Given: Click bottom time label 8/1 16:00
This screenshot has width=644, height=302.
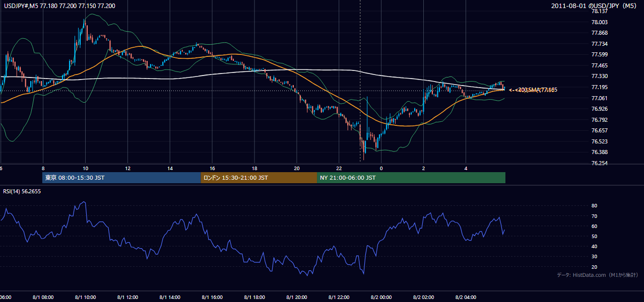Looking at the screenshot, I should [212, 297].
